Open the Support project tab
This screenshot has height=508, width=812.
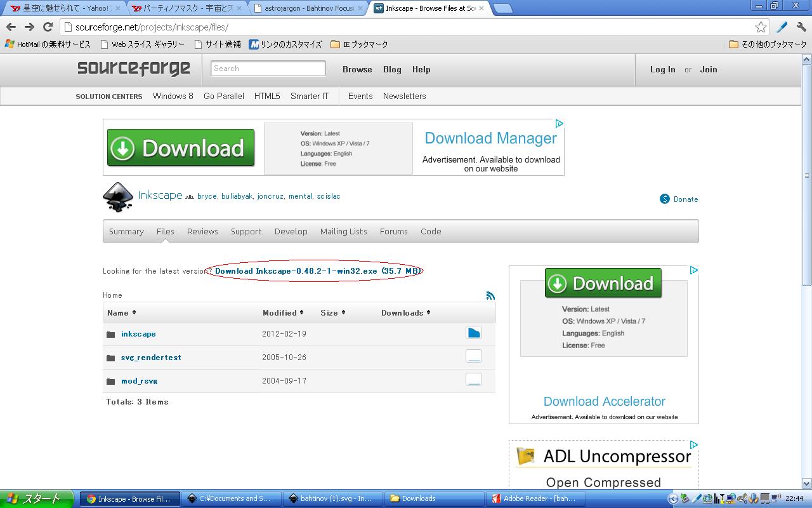[x=246, y=231]
